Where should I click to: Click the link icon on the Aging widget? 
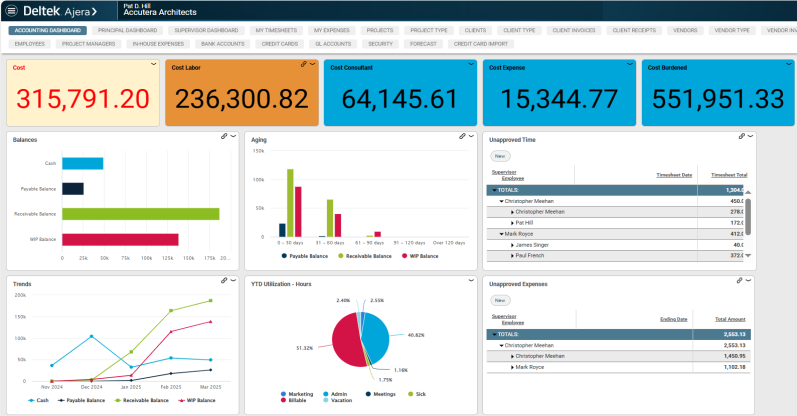pyautogui.click(x=462, y=136)
